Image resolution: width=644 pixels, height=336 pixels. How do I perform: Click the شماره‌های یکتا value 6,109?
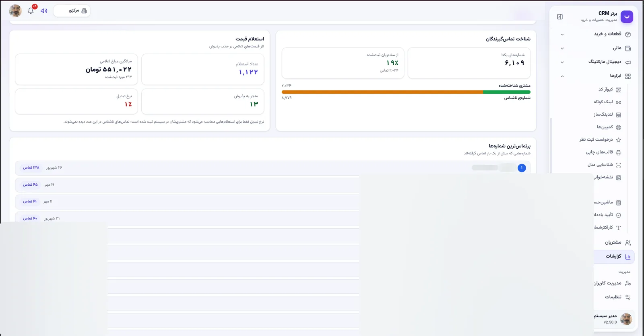click(514, 63)
